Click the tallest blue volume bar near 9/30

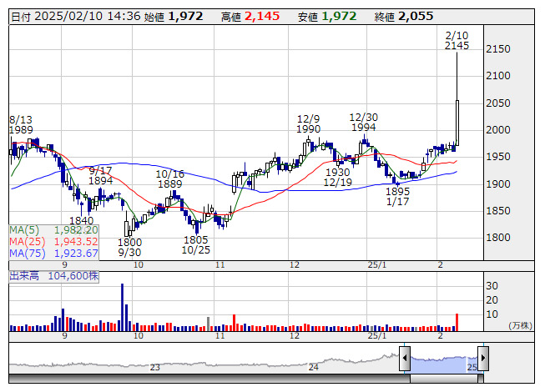(x=123, y=307)
